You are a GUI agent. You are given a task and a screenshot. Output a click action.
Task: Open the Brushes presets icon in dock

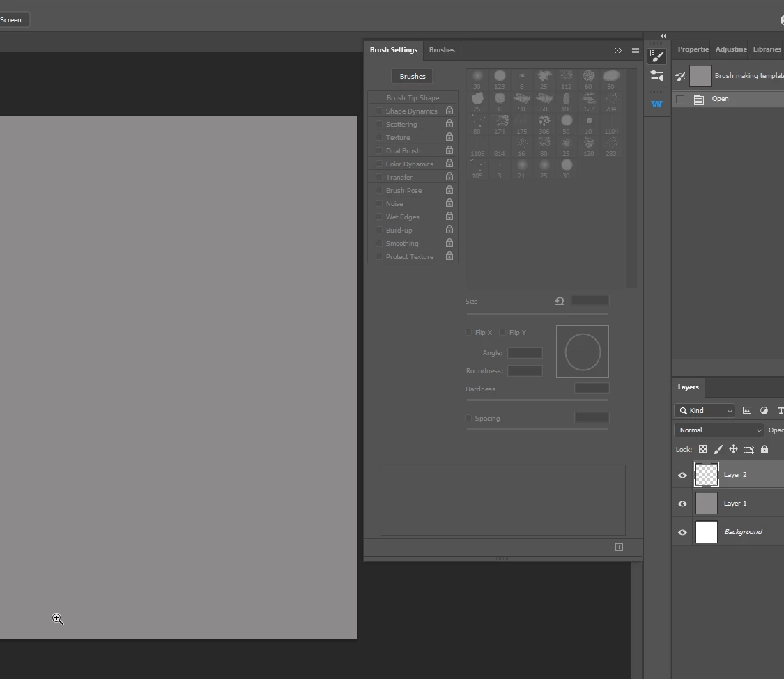tap(656, 76)
